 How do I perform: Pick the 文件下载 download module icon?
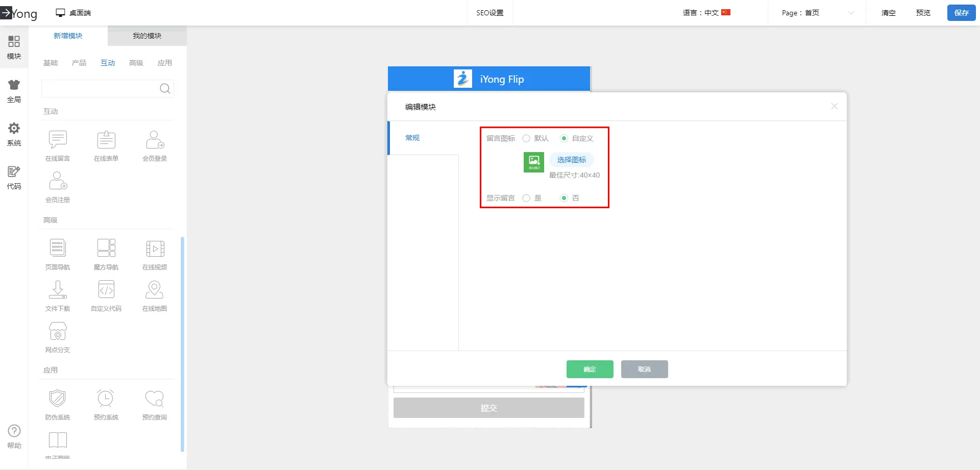[58, 290]
